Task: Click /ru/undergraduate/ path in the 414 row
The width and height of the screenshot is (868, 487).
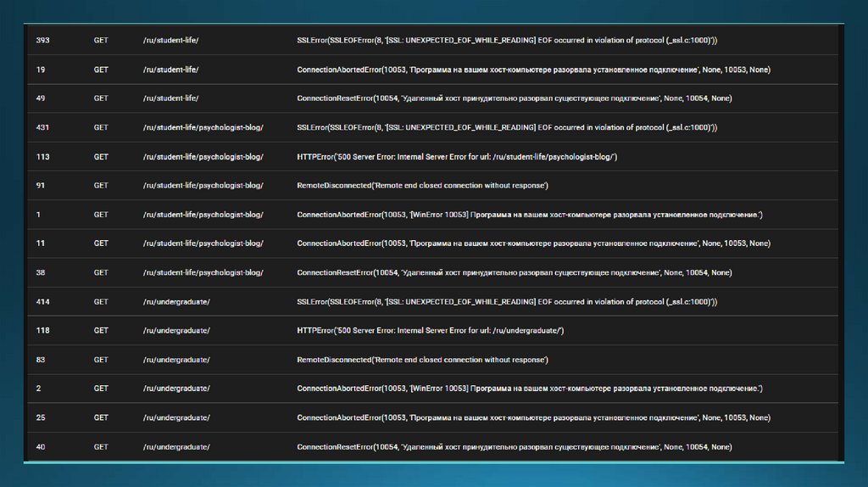Action: coord(176,302)
